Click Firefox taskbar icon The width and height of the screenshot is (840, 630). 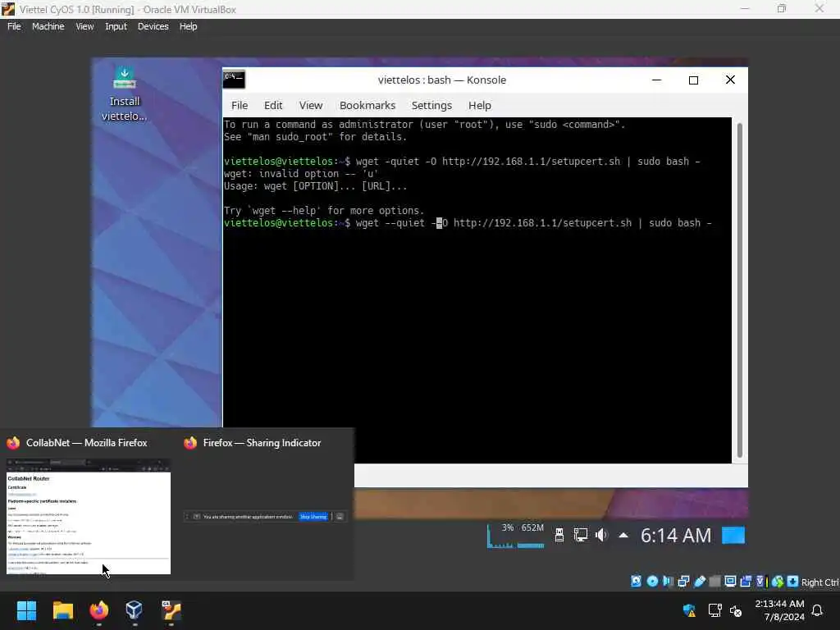tap(98, 610)
